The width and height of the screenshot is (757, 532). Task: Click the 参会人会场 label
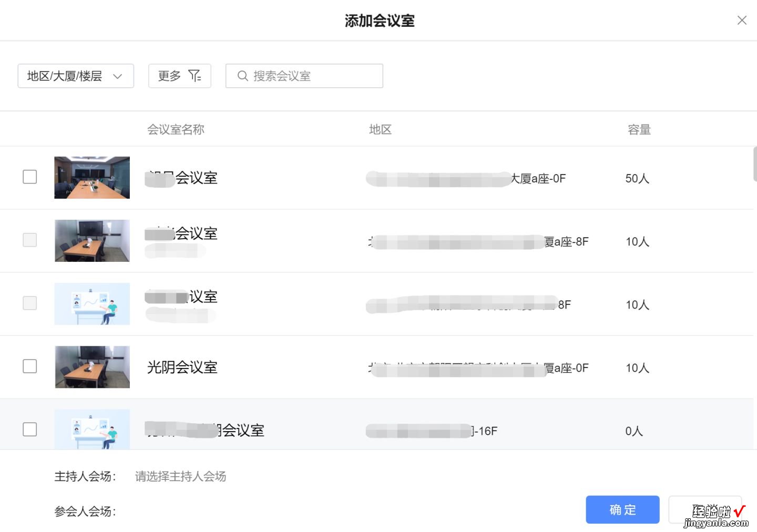[x=85, y=511]
